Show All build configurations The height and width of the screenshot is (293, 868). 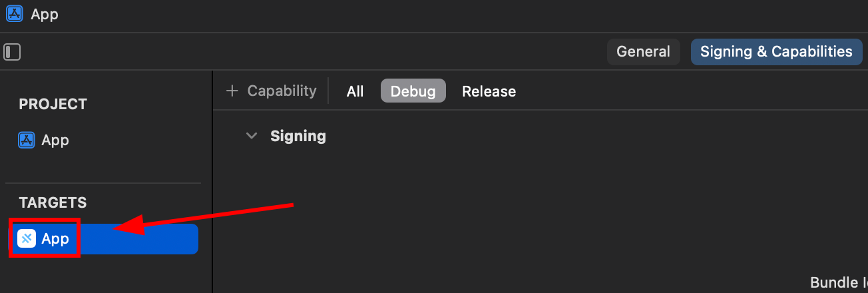[x=355, y=91]
